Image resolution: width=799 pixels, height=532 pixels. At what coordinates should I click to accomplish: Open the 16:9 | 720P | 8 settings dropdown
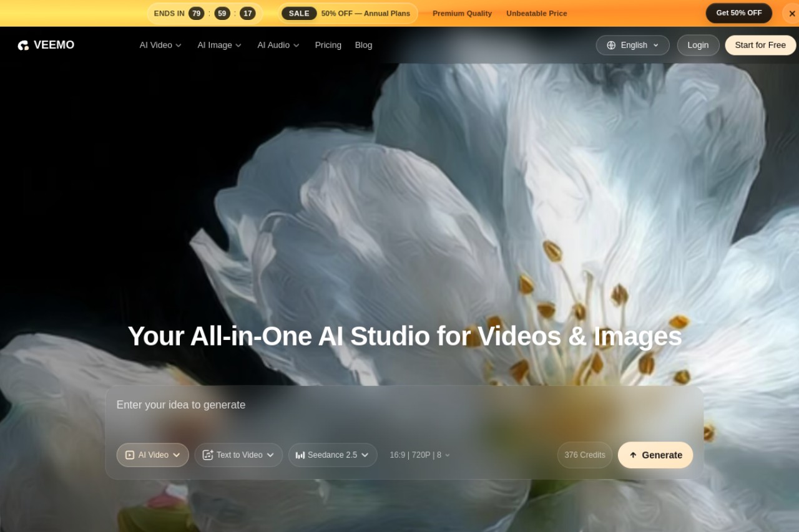(419, 455)
